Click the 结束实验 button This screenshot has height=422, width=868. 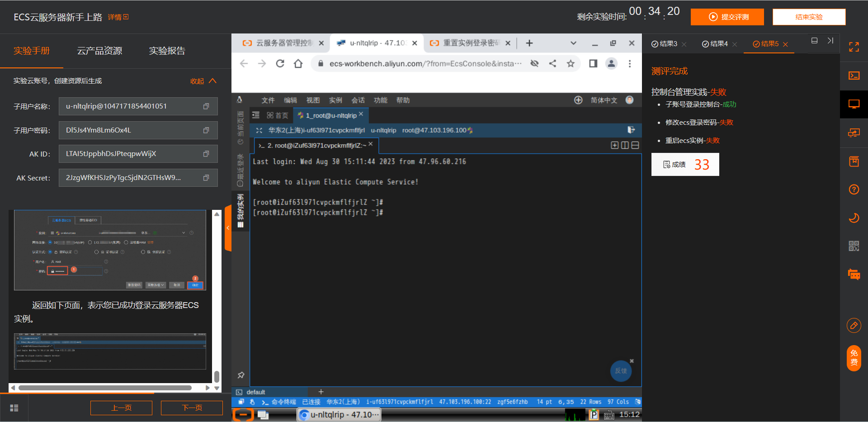tap(809, 17)
